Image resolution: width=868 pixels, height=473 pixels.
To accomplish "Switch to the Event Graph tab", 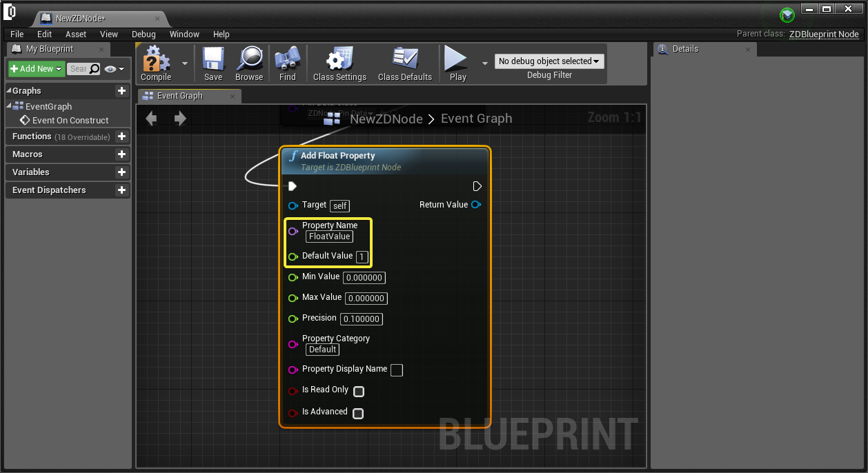I will pyautogui.click(x=179, y=96).
